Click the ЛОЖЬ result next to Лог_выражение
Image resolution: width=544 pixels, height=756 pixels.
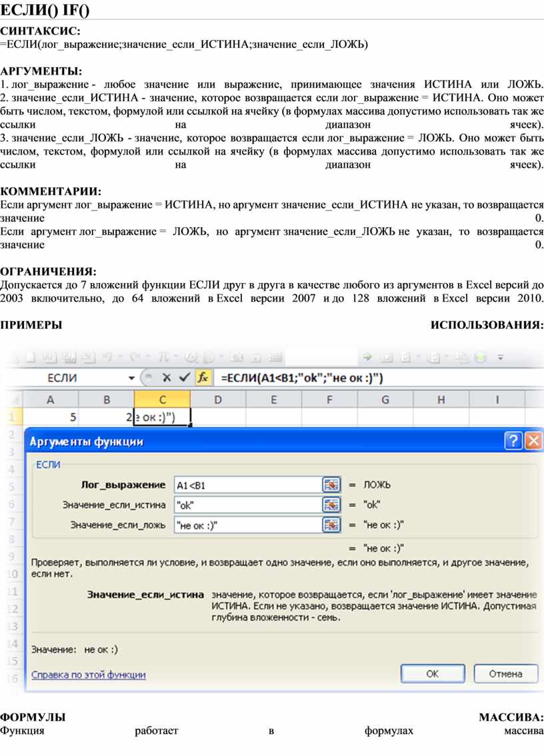coord(377,485)
